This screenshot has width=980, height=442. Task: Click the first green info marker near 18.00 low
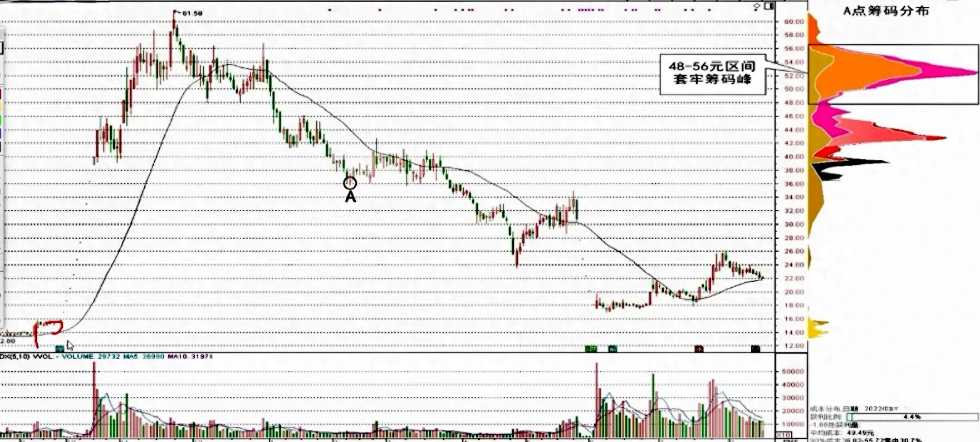tap(591, 348)
